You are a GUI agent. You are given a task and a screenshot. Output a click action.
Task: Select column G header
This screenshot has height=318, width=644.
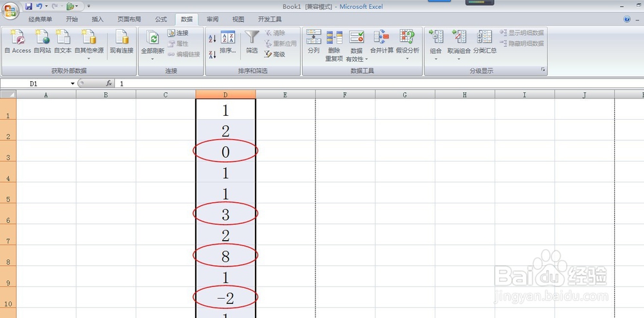(404, 95)
